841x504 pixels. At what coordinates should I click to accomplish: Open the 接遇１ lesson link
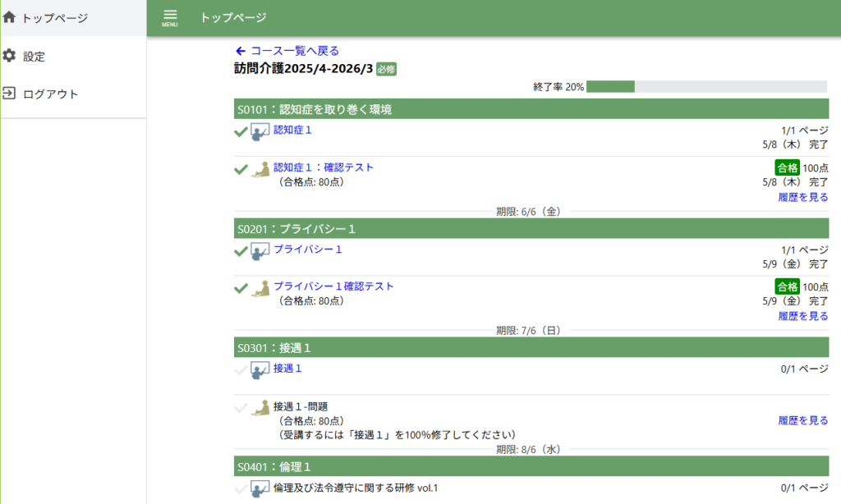(x=287, y=369)
